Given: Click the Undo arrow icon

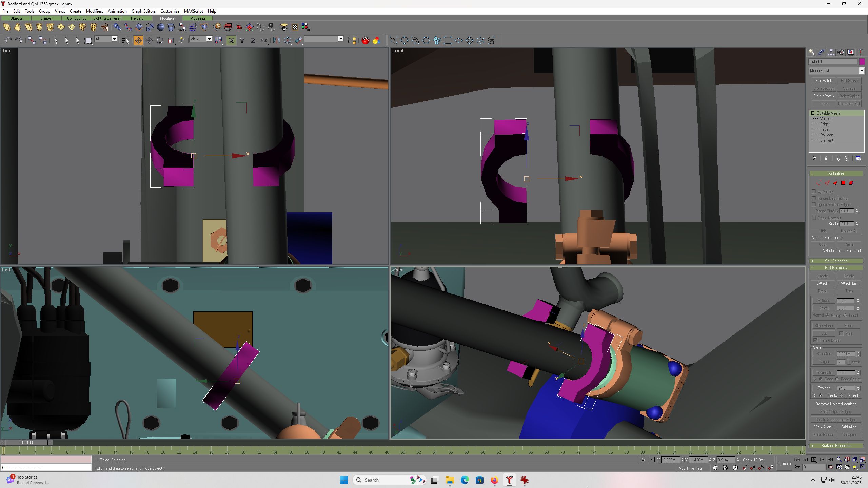Looking at the screenshot, I should pos(8,41).
